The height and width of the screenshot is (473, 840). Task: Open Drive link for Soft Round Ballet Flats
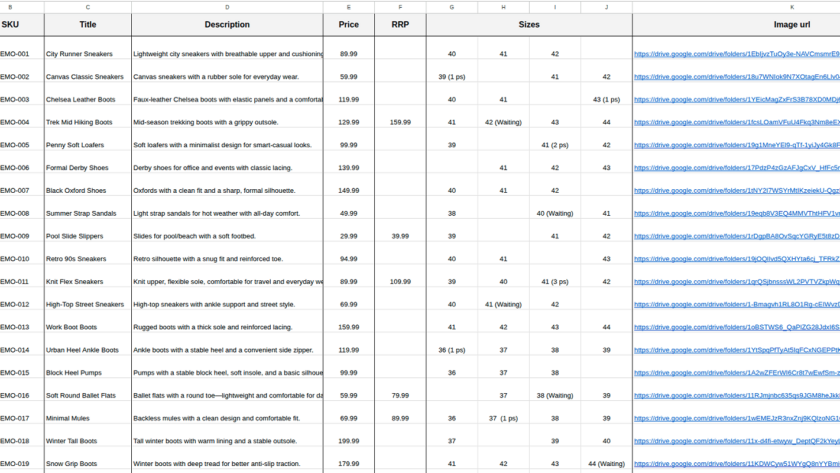(x=737, y=395)
